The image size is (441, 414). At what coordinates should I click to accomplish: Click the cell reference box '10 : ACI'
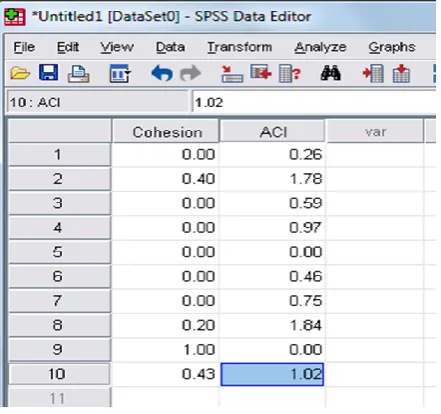97,102
